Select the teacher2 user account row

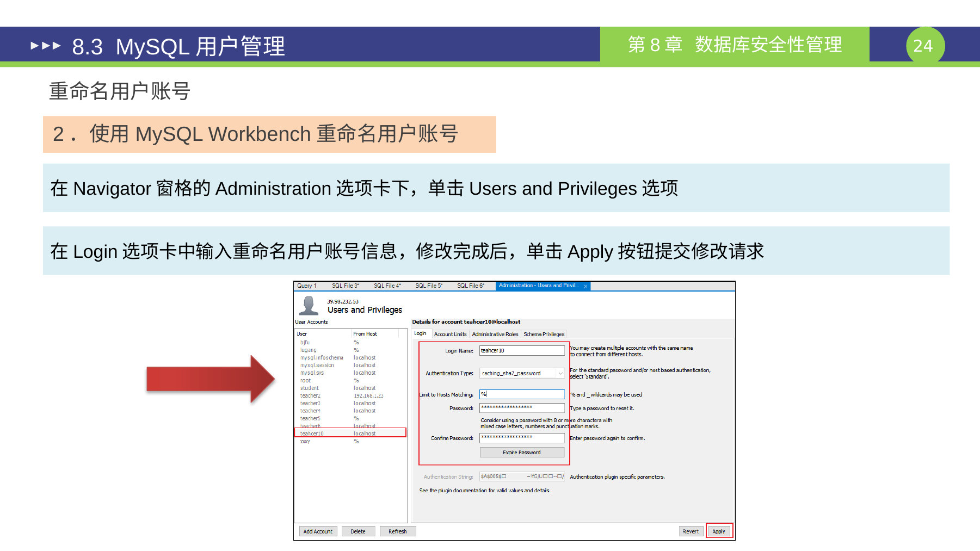tap(350, 396)
